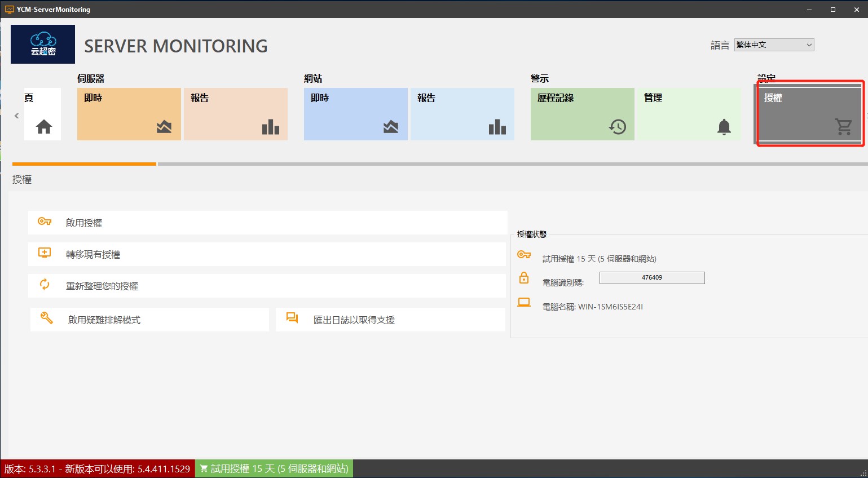Go to the home tile

point(42,114)
